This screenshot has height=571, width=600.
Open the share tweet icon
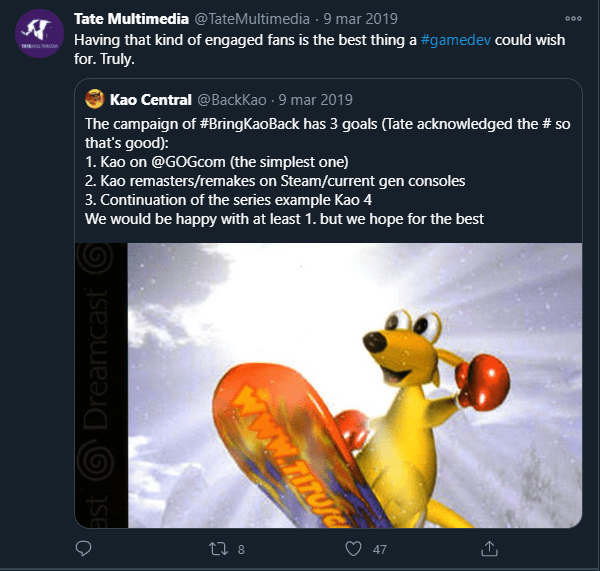(x=489, y=548)
